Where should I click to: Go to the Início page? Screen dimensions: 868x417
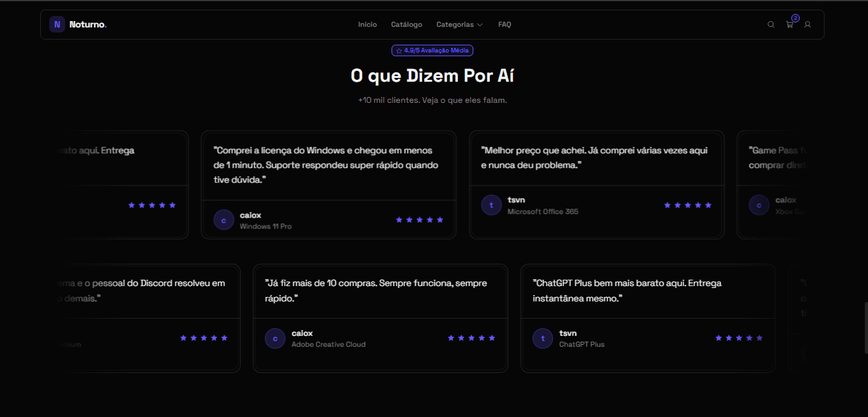(x=367, y=24)
